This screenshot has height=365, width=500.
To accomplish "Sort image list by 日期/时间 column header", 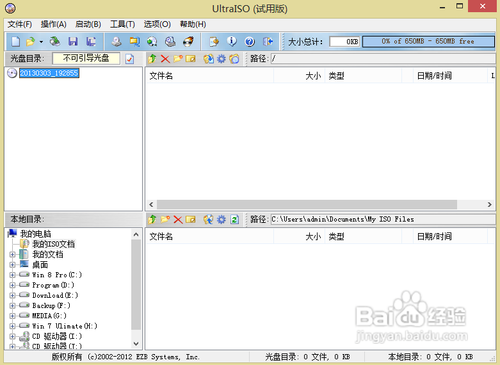I will click(450, 76).
